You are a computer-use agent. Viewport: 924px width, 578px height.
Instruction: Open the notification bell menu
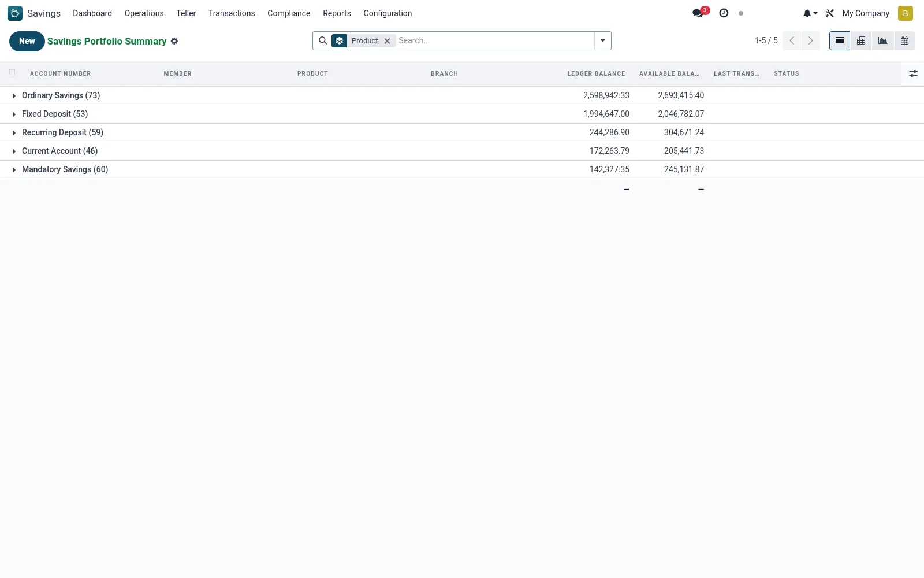[x=810, y=13]
